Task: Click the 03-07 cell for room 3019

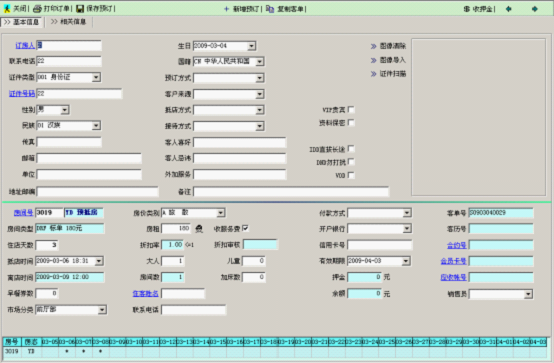Action: pyautogui.click(x=83, y=351)
